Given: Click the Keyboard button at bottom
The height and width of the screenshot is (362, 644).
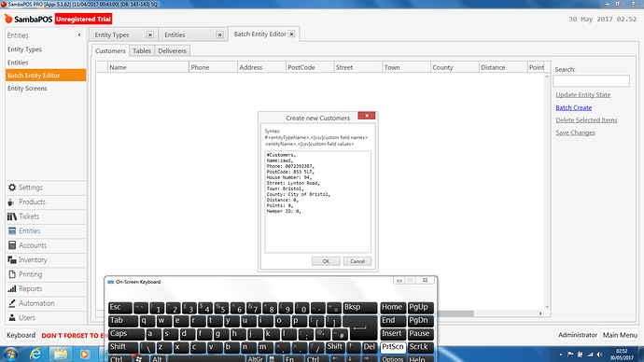Looking at the screenshot, I should coord(21,335).
